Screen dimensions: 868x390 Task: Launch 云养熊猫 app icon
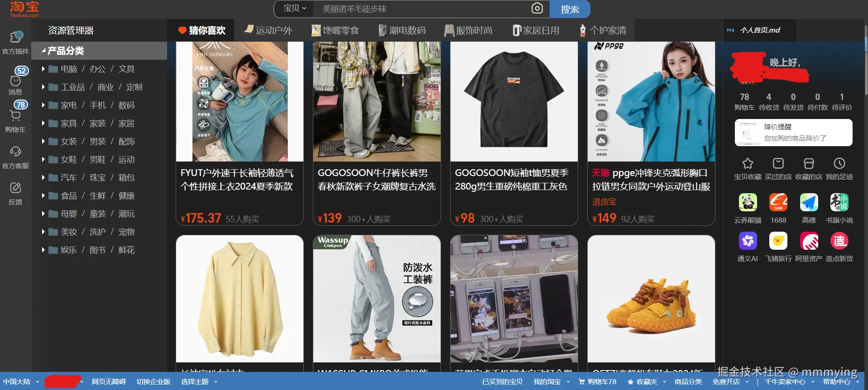[x=748, y=202]
